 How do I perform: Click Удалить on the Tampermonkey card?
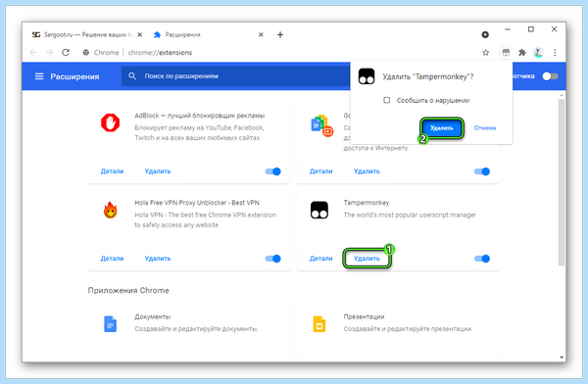point(367,259)
